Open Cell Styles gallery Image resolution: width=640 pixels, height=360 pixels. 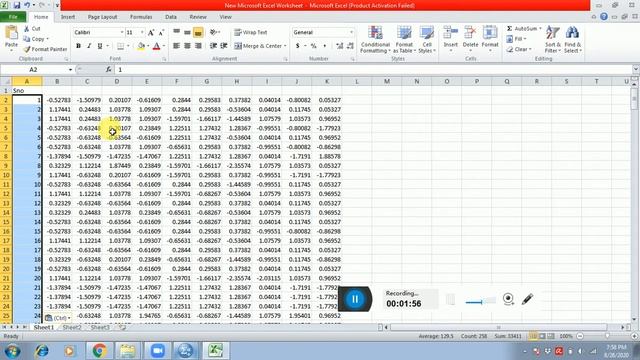click(x=427, y=39)
